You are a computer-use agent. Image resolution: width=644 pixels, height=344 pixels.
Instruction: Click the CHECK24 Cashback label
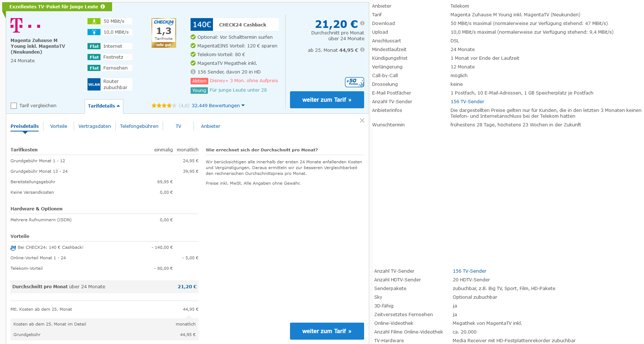pos(243,25)
